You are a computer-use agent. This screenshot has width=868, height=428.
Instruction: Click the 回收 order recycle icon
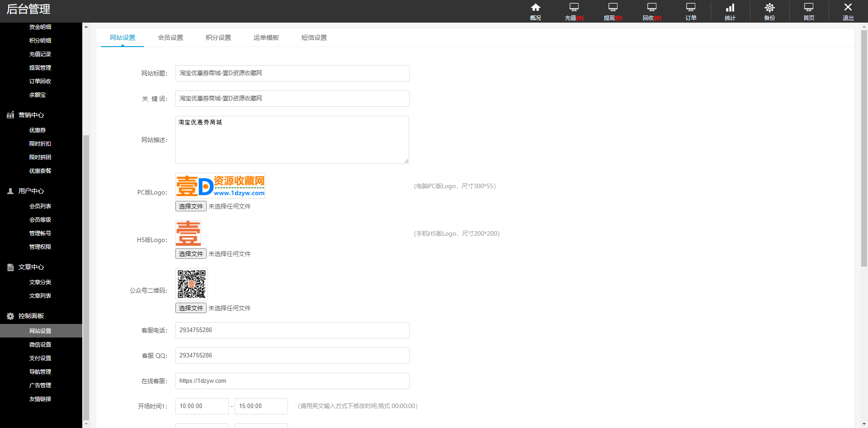pos(651,11)
